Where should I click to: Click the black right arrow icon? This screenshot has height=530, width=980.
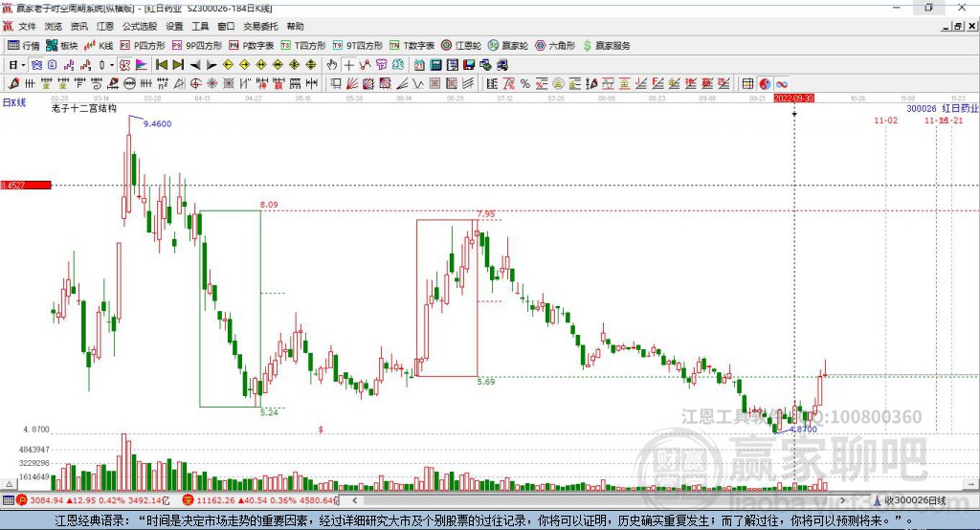(x=212, y=65)
